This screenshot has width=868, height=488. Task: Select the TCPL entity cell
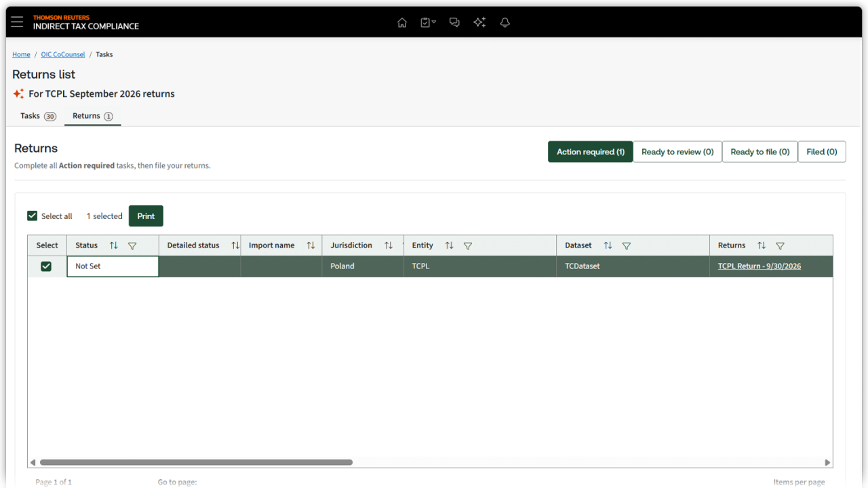coord(480,266)
